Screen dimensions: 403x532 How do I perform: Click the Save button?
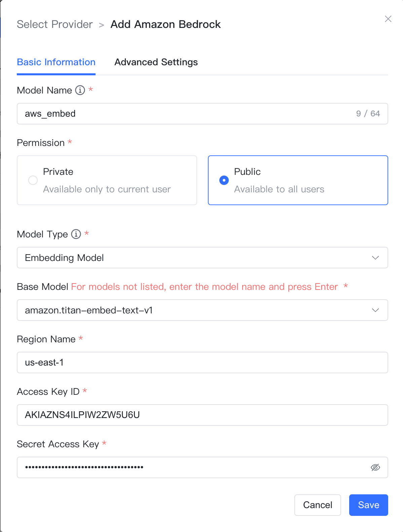(x=369, y=505)
